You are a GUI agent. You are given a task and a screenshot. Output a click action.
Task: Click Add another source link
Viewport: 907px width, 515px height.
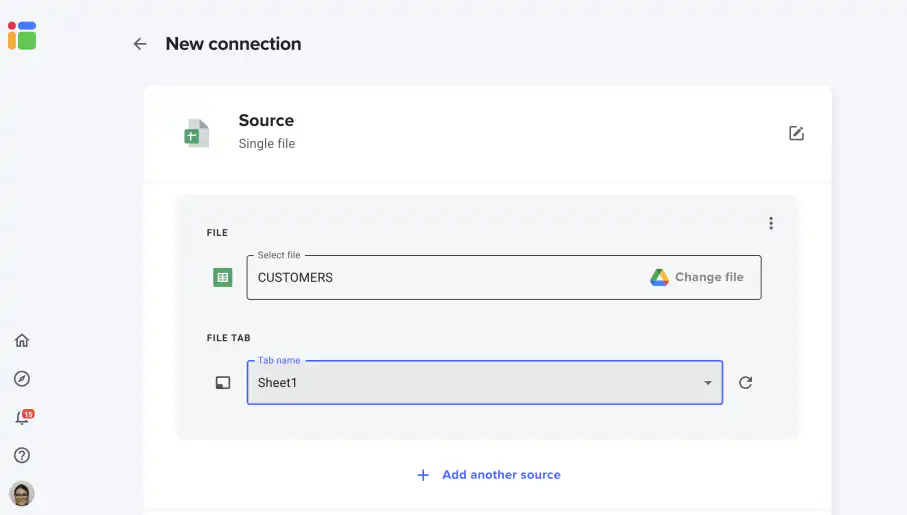(501, 475)
